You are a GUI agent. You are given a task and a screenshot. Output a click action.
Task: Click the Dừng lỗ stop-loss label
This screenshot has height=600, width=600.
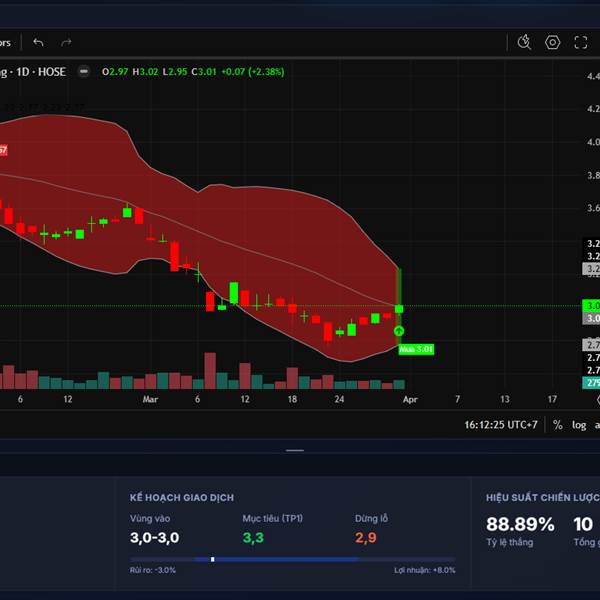click(371, 518)
